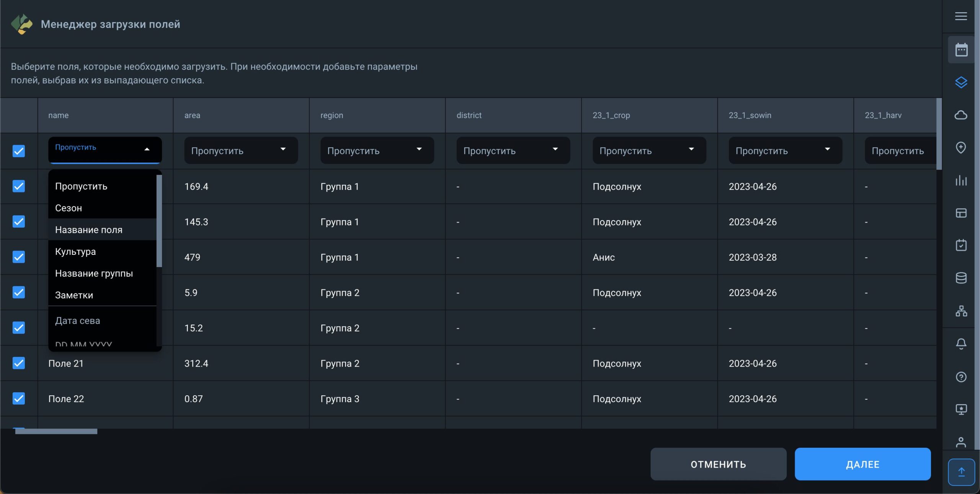Click ОТМЕНИТЬ to cancel the operation
Image resolution: width=980 pixels, height=494 pixels.
(718, 464)
